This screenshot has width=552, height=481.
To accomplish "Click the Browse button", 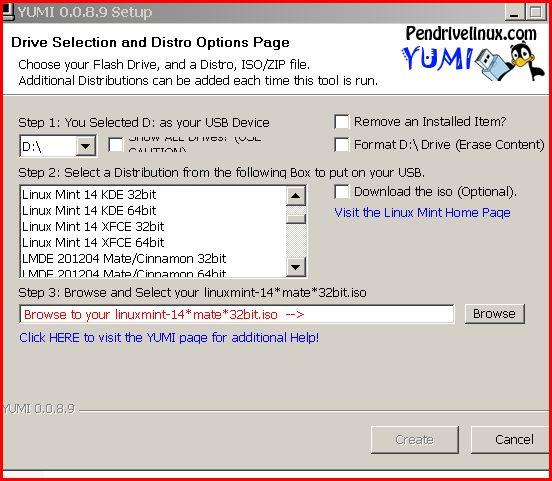I will 494,314.
